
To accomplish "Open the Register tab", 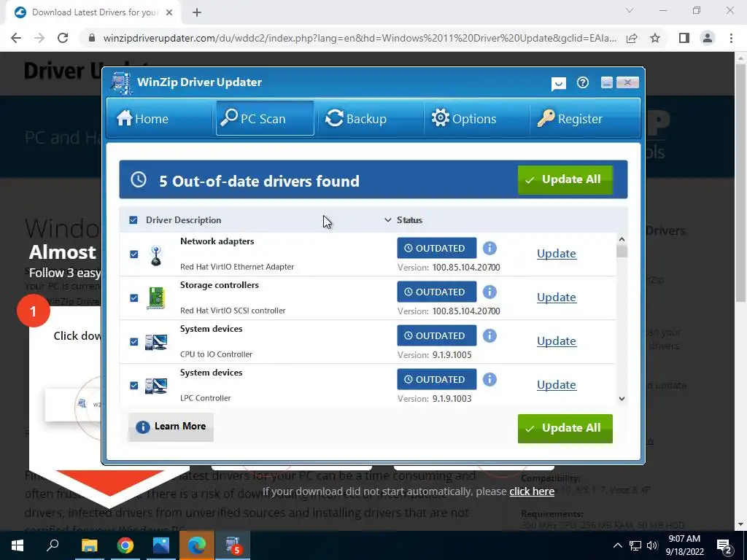I will click(x=584, y=118).
